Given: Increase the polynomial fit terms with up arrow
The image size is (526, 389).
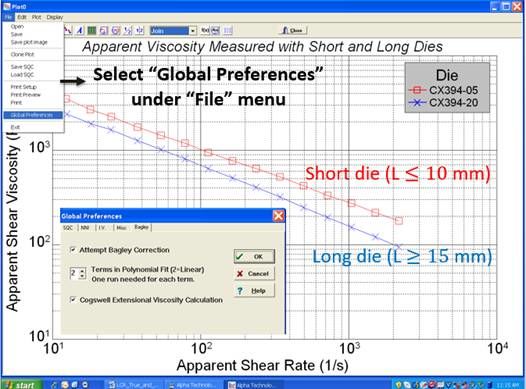Looking at the screenshot, I should click(82, 271).
